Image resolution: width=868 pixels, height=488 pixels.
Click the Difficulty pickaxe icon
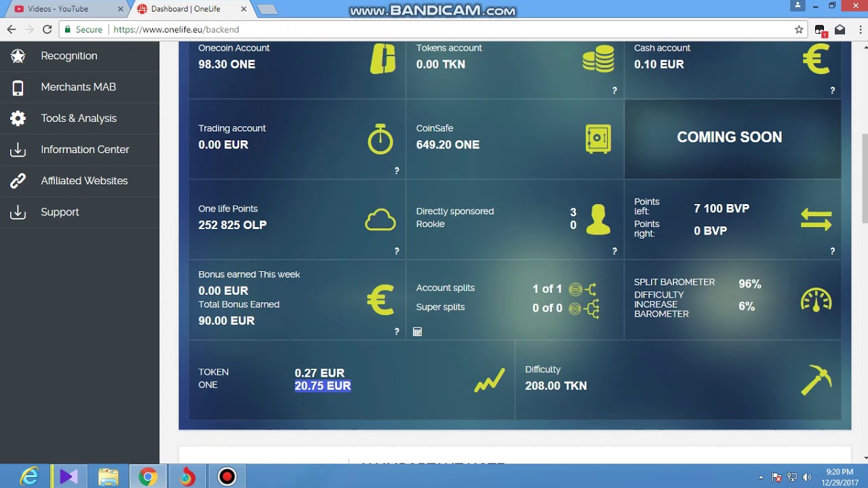[816, 380]
